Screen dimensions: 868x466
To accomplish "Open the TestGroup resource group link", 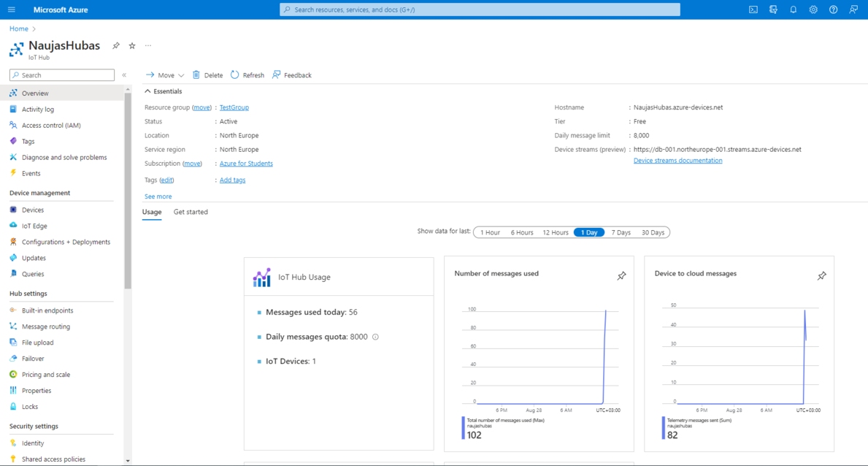I will pos(234,107).
